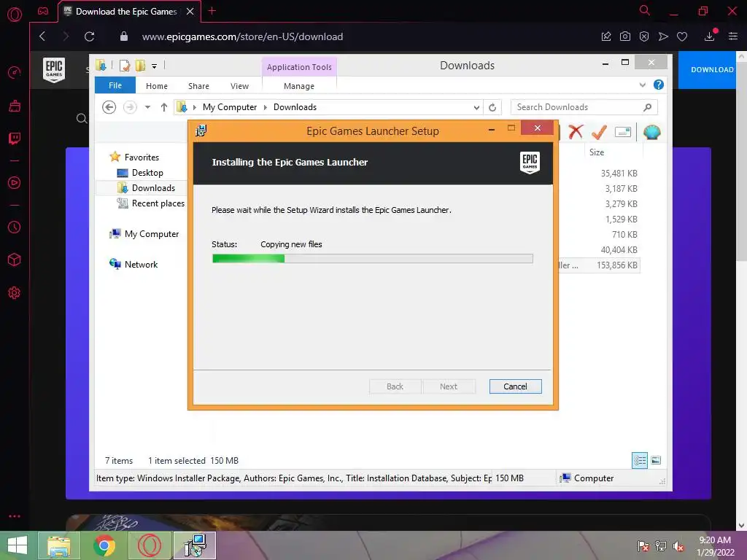The height and width of the screenshot is (560, 747).
Task: Open browser downloads icon
Action: coord(709,36)
